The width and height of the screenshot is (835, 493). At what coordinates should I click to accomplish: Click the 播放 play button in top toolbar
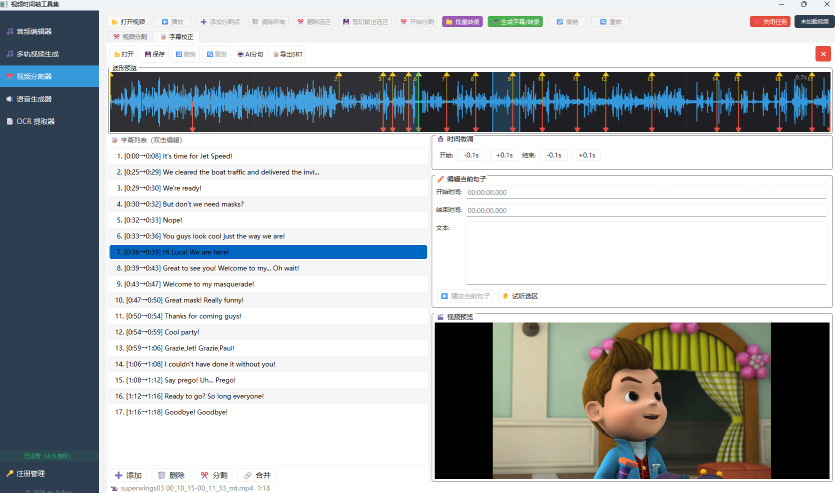click(x=173, y=22)
